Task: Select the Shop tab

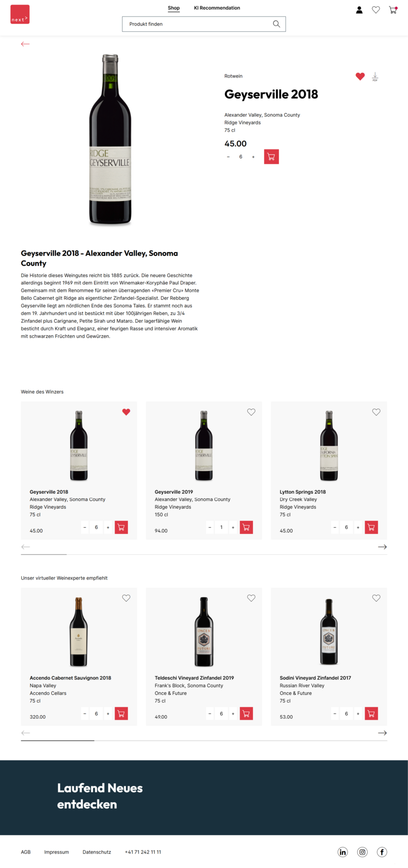Action: [174, 8]
